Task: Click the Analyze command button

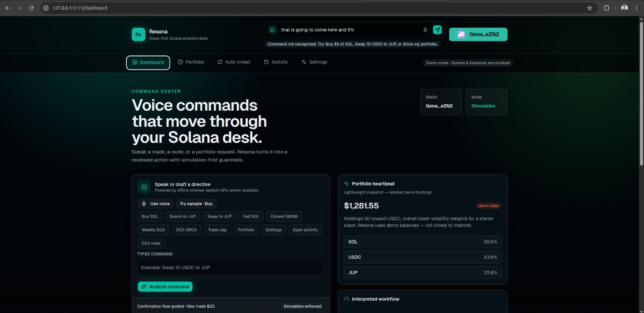Action: tap(165, 287)
